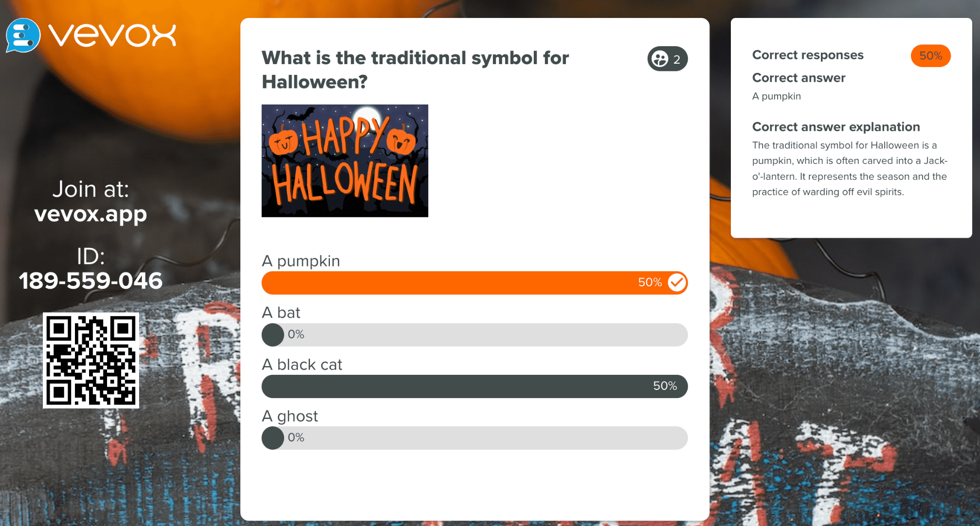Image resolution: width=980 pixels, height=526 pixels.
Task: Select the gray circle on the bat bar
Action: (x=272, y=334)
